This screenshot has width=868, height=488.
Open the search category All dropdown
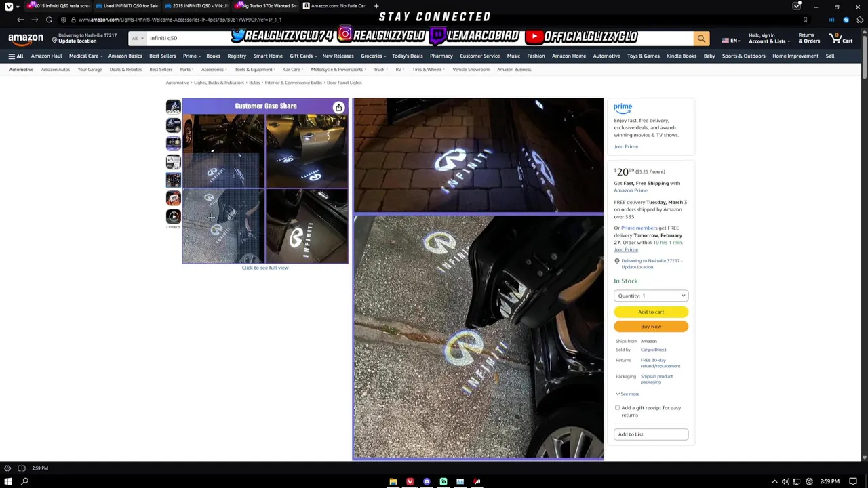click(x=138, y=39)
